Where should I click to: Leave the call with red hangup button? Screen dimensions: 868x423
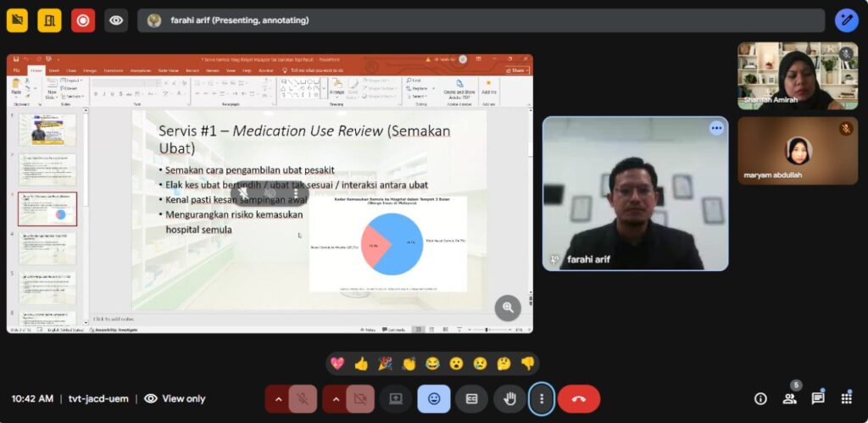579,398
